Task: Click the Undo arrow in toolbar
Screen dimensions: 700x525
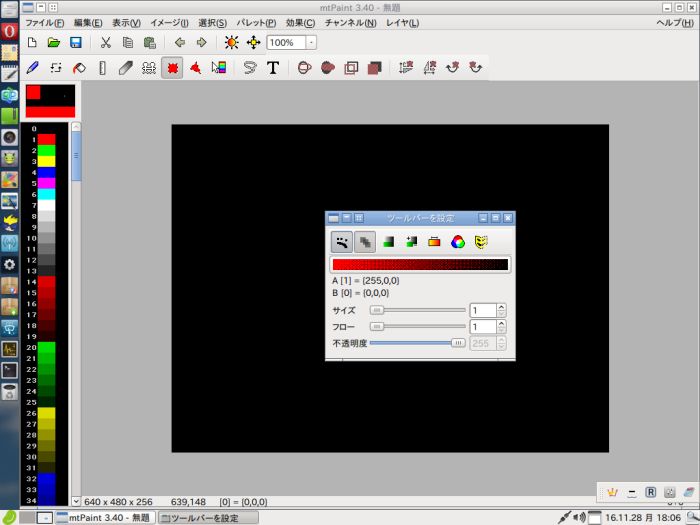Action: (x=179, y=43)
